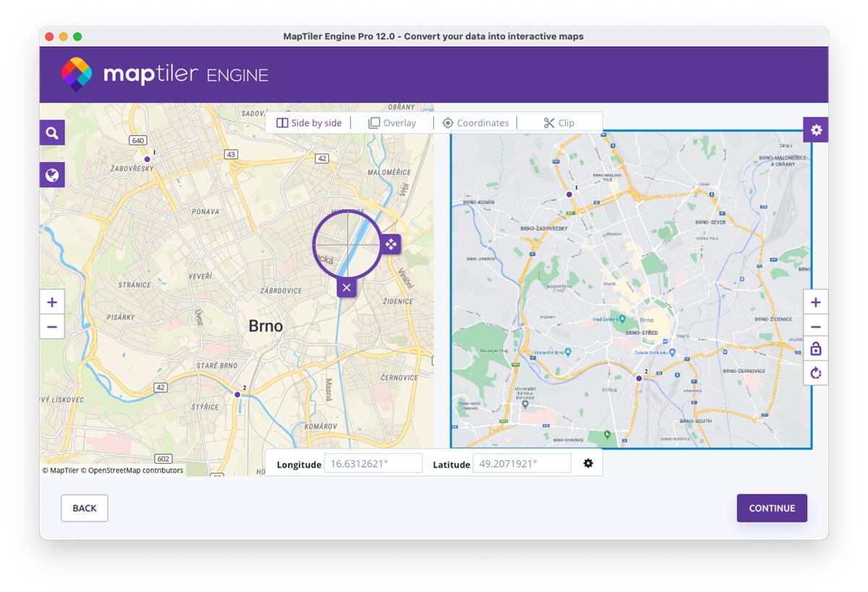The image size is (868, 592).
Task: Select the move marker tool beside the circle
Action: pyautogui.click(x=390, y=245)
